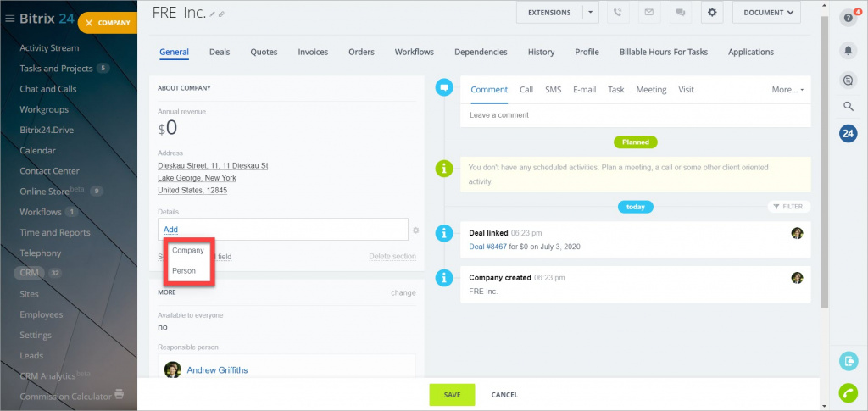Click the green info icon under Planned

coord(444,167)
